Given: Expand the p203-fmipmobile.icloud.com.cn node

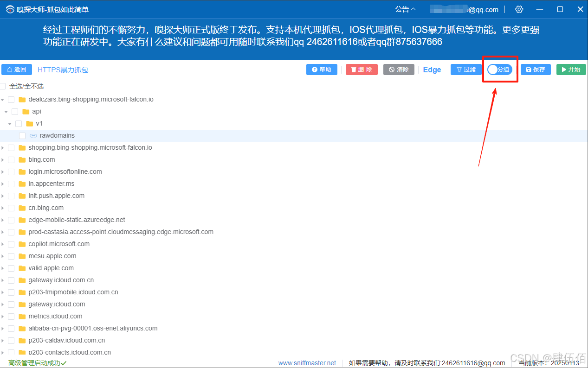Looking at the screenshot, I should click(3, 292).
